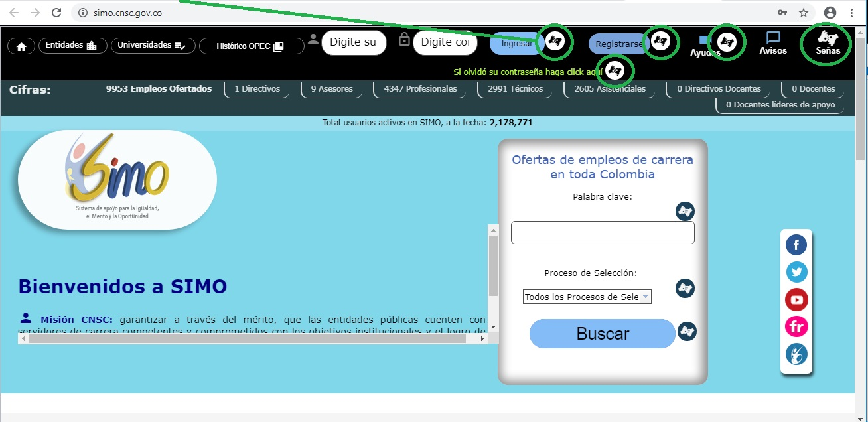
Task: Open the Chrome three-dot menu
Action: pyautogui.click(x=851, y=13)
